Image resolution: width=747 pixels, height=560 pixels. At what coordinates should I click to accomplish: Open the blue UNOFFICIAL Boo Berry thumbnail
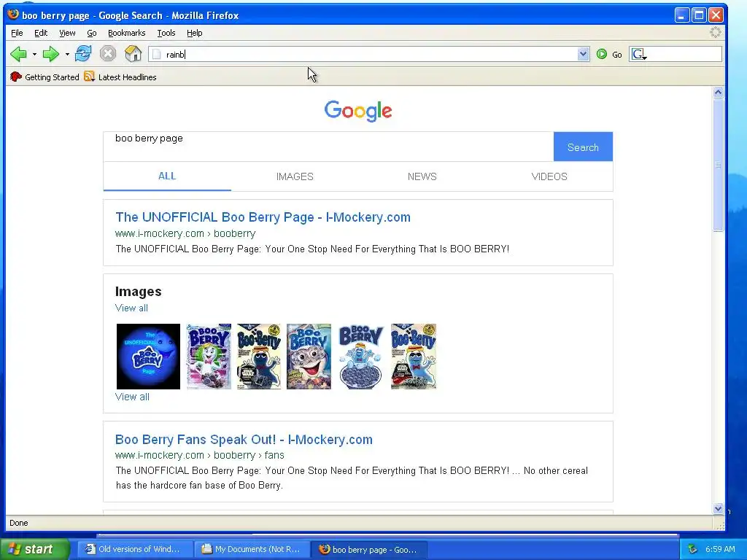pos(148,356)
